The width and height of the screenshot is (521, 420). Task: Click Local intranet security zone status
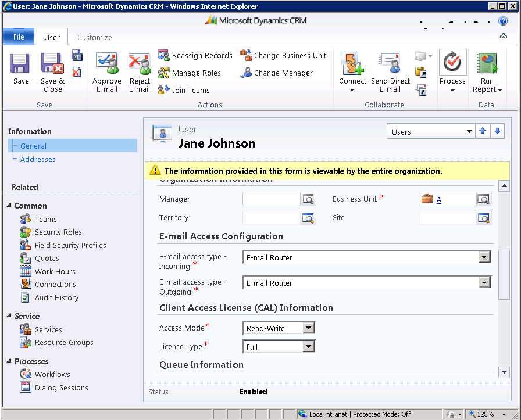pyautogui.click(x=354, y=414)
